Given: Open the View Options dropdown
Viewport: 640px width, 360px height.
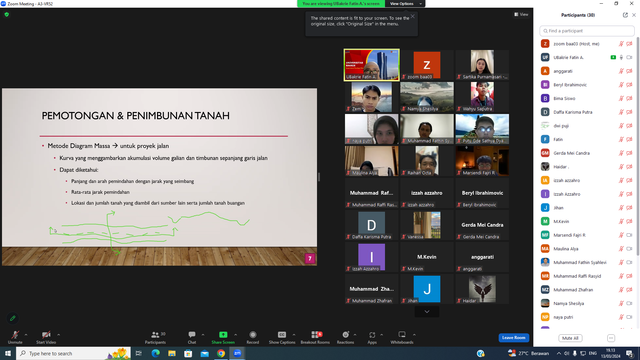Looking at the screenshot, I should tap(404, 4).
